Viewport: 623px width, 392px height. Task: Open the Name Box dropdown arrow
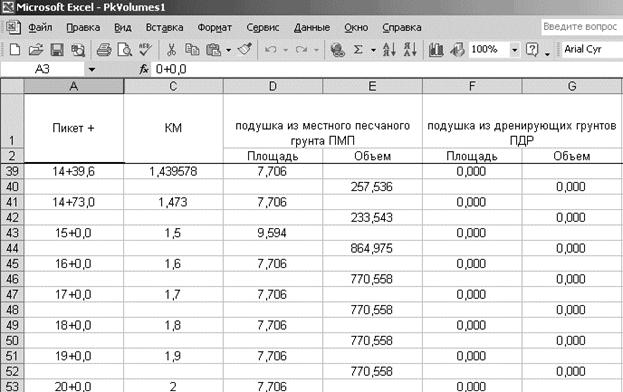click(92, 70)
